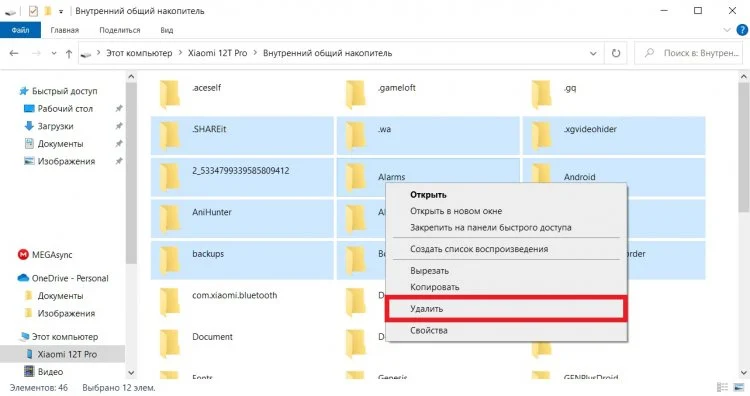Open the Вид ribbon tab

click(x=166, y=30)
